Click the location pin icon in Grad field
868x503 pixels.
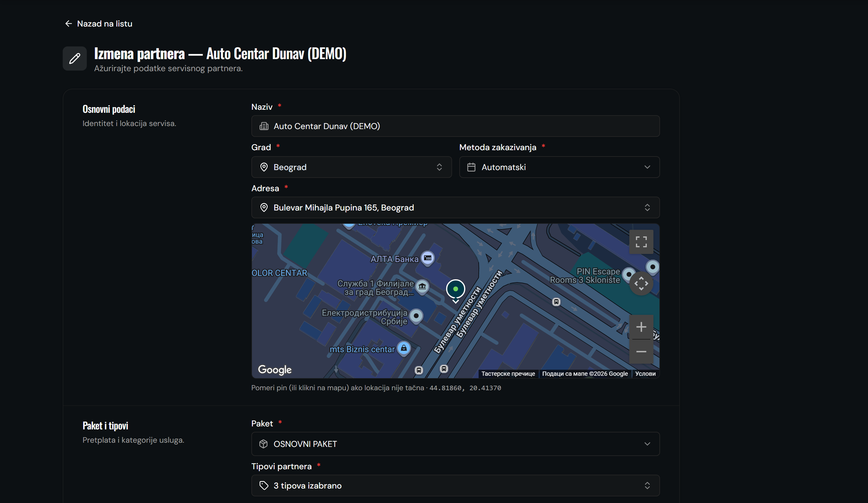[x=264, y=167]
